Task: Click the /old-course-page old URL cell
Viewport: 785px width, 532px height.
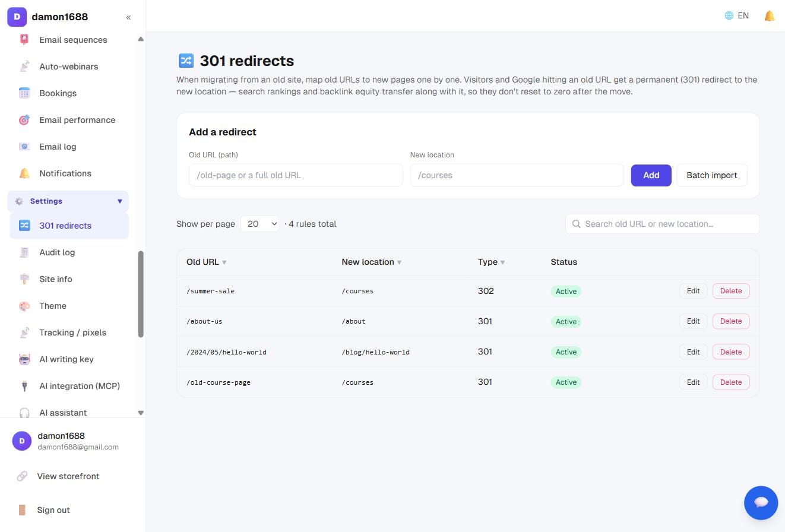Action: tap(219, 382)
